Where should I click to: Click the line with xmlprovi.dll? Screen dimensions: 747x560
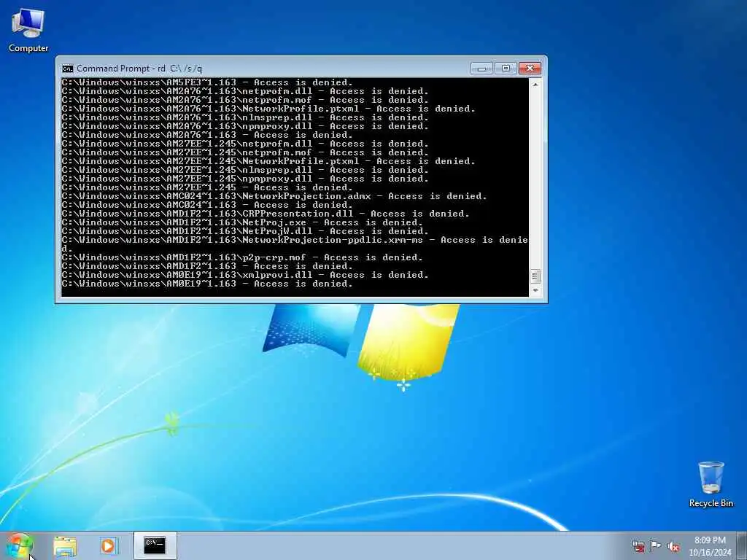click(245, 275)
